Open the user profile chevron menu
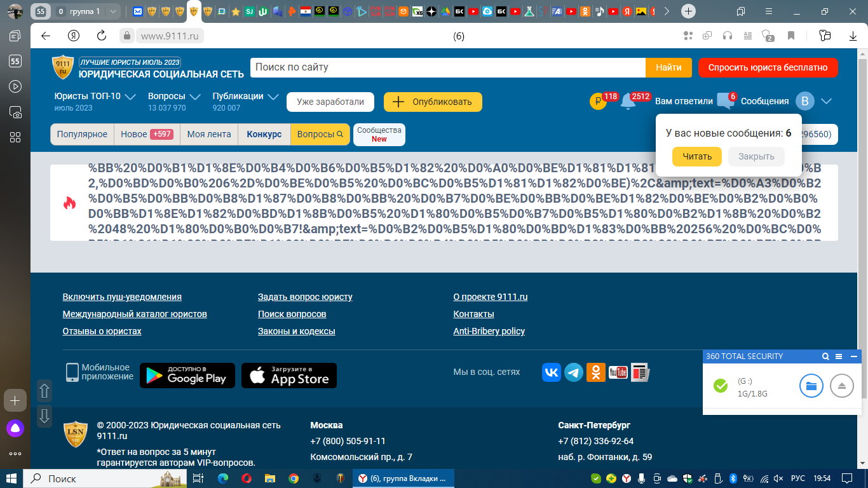The width and height of the screenshot is (868, 488). [x=826, y=101]
